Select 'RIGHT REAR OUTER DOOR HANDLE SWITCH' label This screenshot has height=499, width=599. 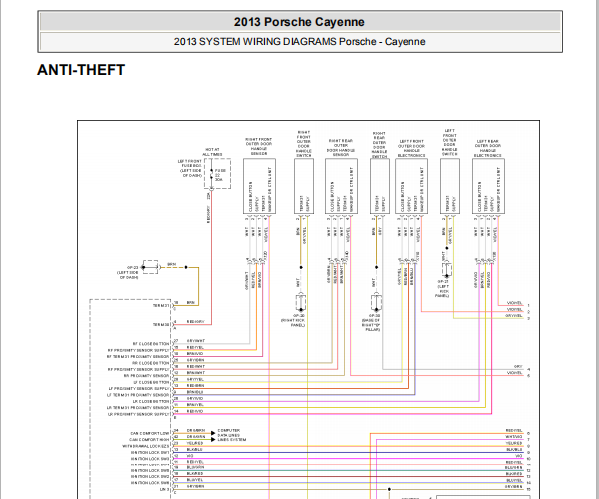coord(379,145)
